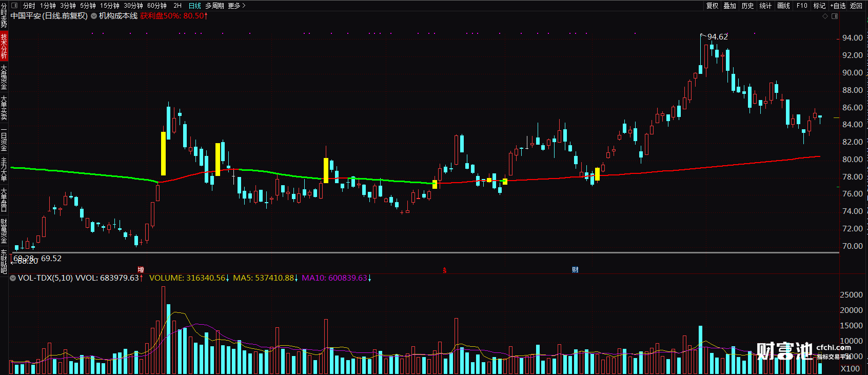This screenshot has height=375, width=868.
Task: Click the 复权 adjustment button
Action: (x=713, y=6)
